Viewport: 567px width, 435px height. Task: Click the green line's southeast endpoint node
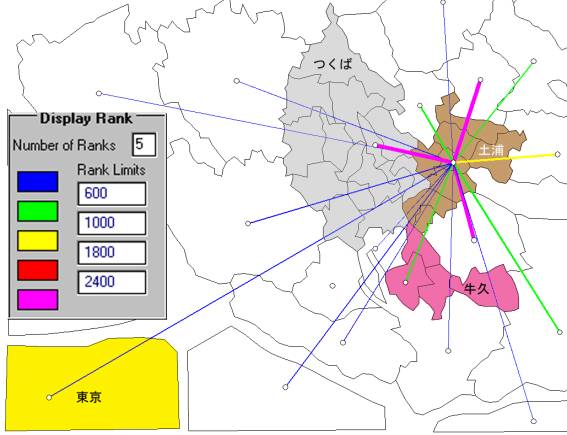tap(560, 332)
